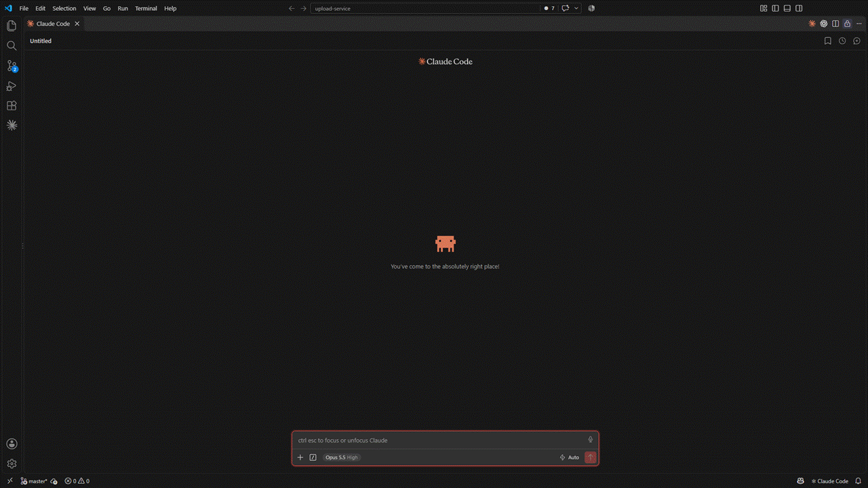Change the Auto permission mode
Viewport: 868px width, 488px height.
(x=569, y=457)
